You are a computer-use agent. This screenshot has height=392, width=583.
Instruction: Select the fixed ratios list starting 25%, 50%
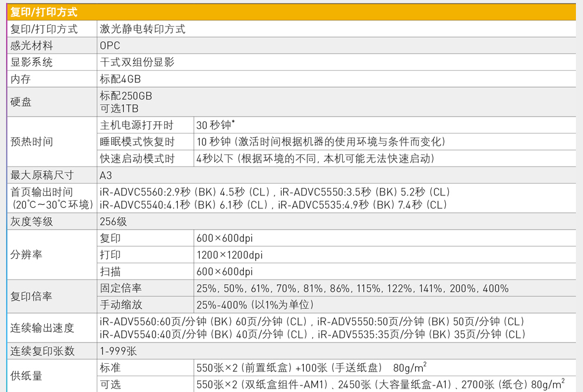click(x=353, y=288)
